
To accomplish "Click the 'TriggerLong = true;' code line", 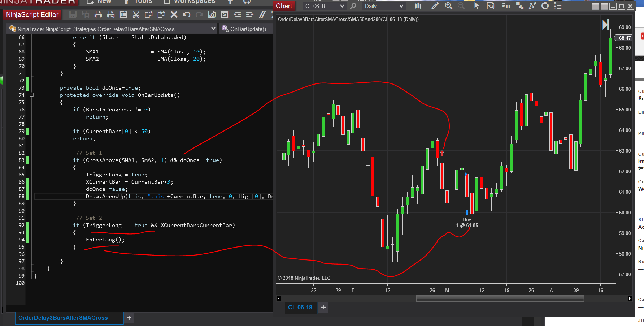I will [117, 175].
